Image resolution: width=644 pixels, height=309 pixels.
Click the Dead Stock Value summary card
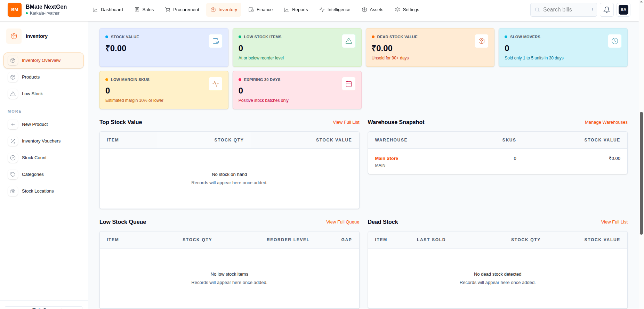[x=430, y=48]
